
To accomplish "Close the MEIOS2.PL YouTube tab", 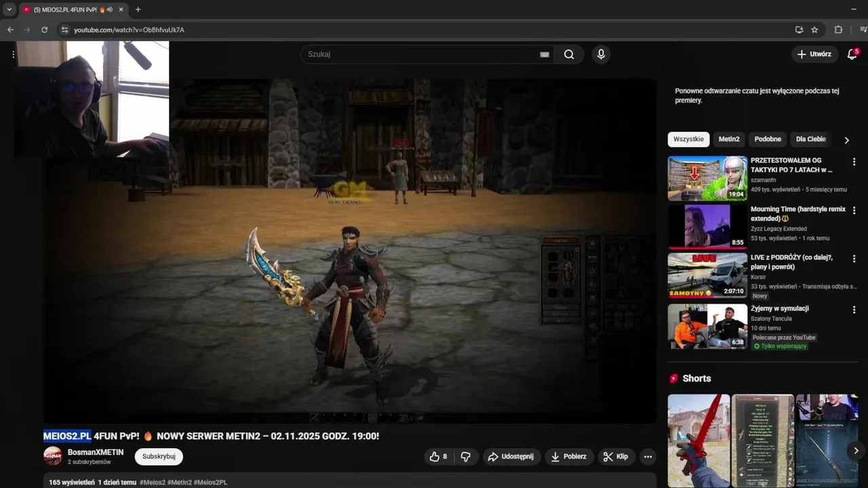I will [121, 9].
